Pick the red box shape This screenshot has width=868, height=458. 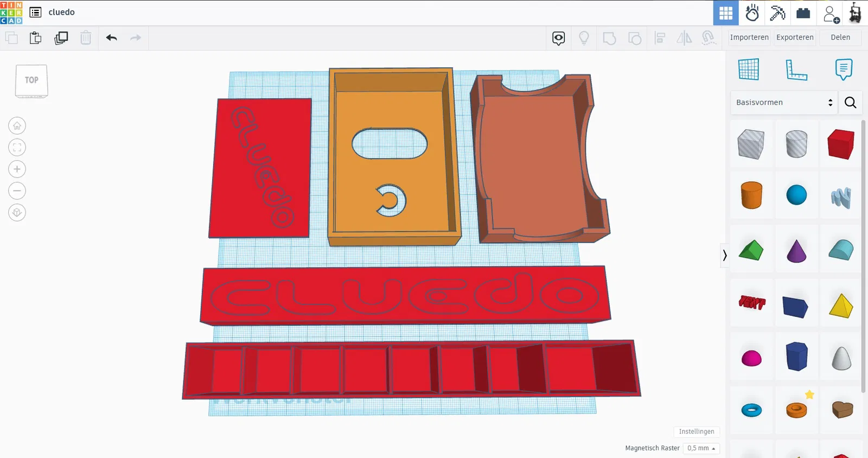coord(841,144)
